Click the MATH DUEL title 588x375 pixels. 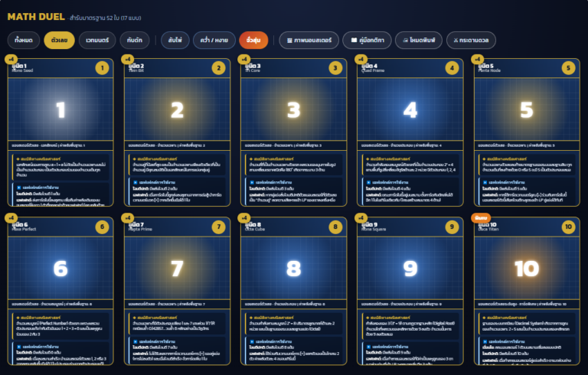coord(36,17)
